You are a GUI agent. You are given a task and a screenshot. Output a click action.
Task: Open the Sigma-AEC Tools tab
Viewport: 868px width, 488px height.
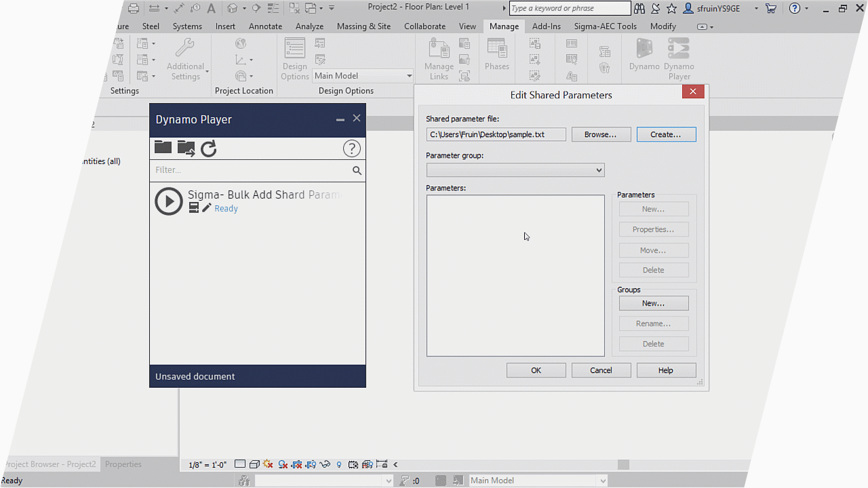pyautogui.click(x=605, y=26)
